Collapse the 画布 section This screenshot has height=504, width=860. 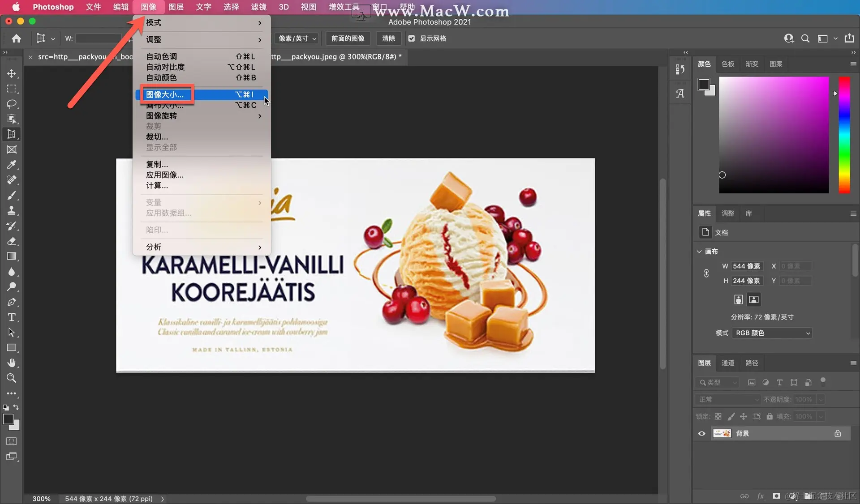[x=699, y=252]
